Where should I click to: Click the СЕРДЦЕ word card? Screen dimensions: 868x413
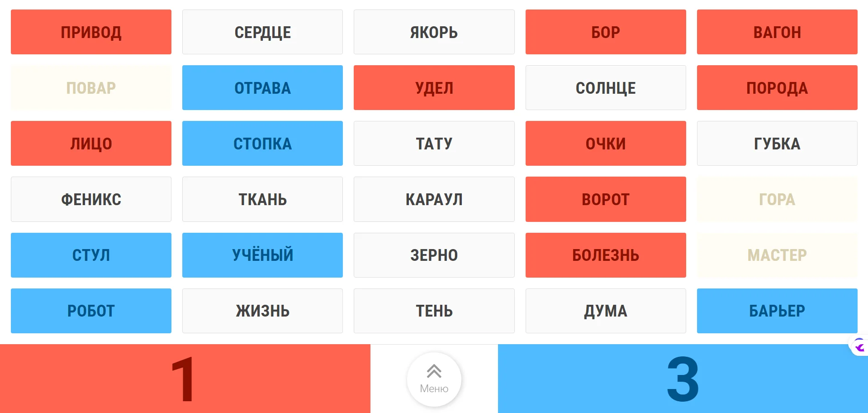(262, 32)
